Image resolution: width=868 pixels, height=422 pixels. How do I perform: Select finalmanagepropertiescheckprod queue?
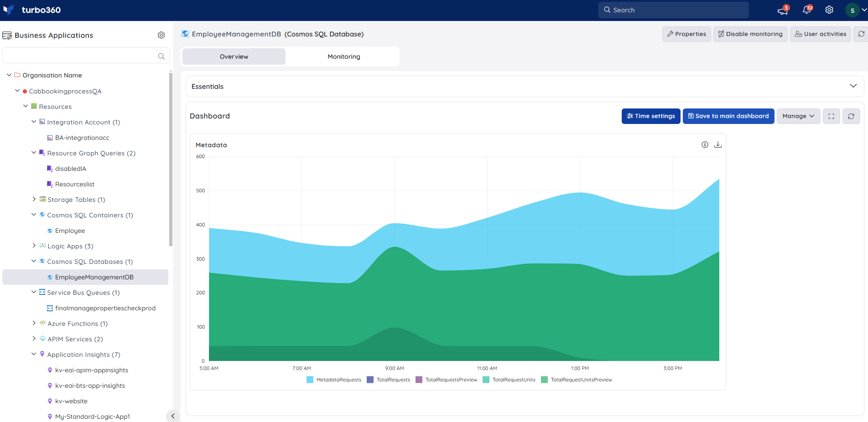pos(105,308)
